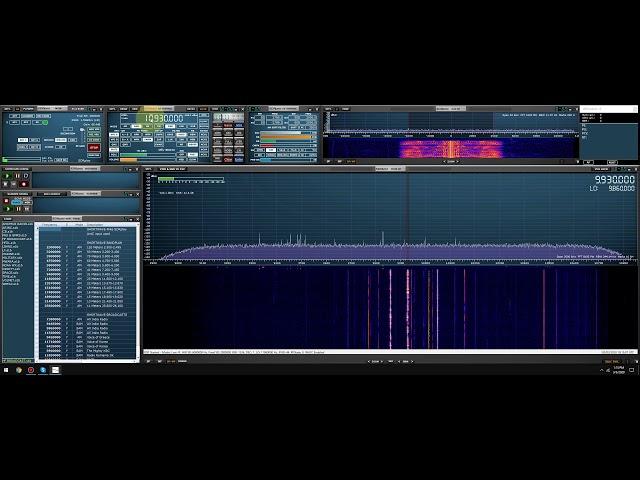Image resolution: width=640 pixels, height=480 pixels.
Task: Open the Windows notification center icon
Action: pos(632,370)
